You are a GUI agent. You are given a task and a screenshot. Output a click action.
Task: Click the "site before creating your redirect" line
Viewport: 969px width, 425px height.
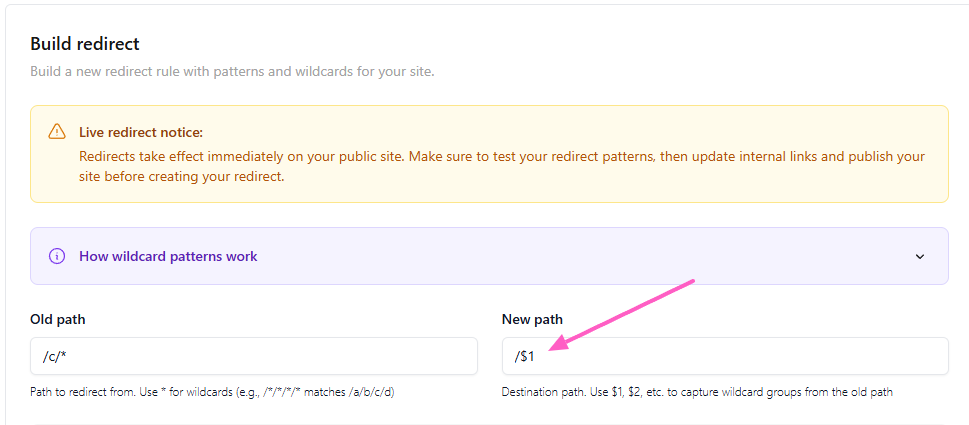tap(182, 176)
